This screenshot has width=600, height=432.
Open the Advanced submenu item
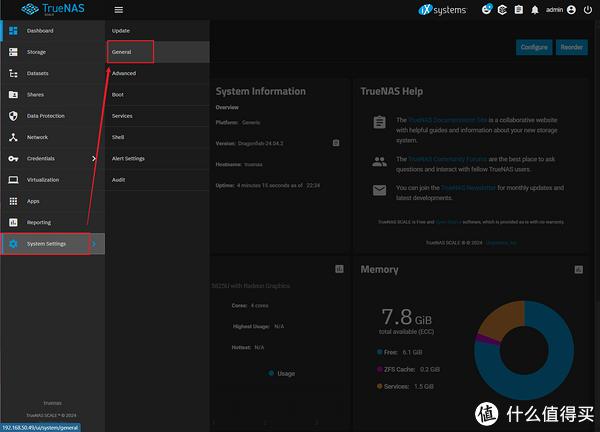(157, 73)
